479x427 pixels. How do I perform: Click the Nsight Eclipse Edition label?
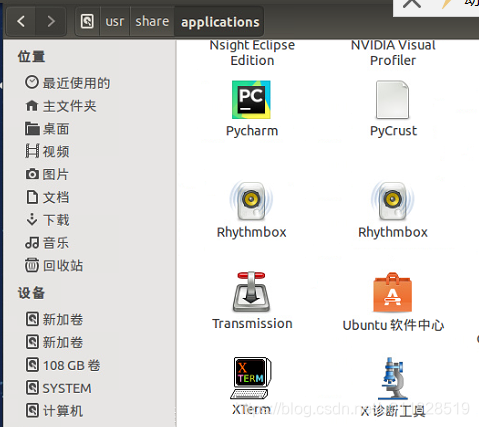[x=252, y=53]
